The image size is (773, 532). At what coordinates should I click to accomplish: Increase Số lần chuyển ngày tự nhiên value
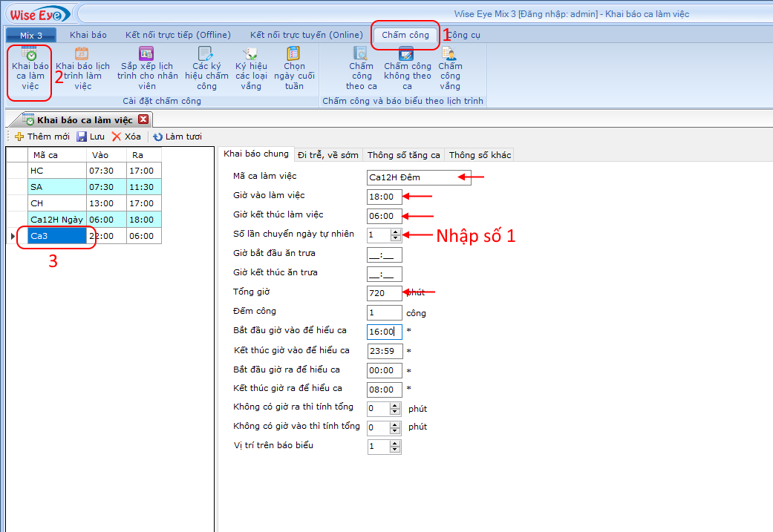(x=396, y=231)
